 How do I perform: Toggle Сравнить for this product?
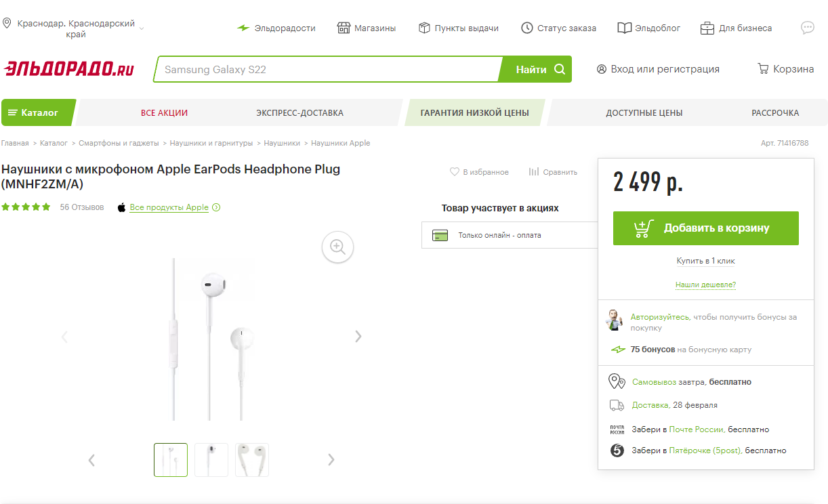coord(534,172)
